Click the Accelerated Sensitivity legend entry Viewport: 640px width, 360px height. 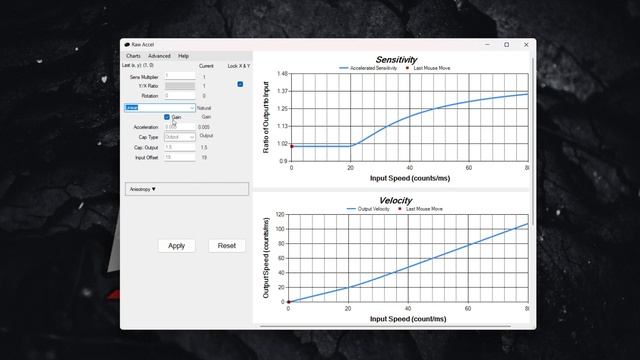click(368, 68)
